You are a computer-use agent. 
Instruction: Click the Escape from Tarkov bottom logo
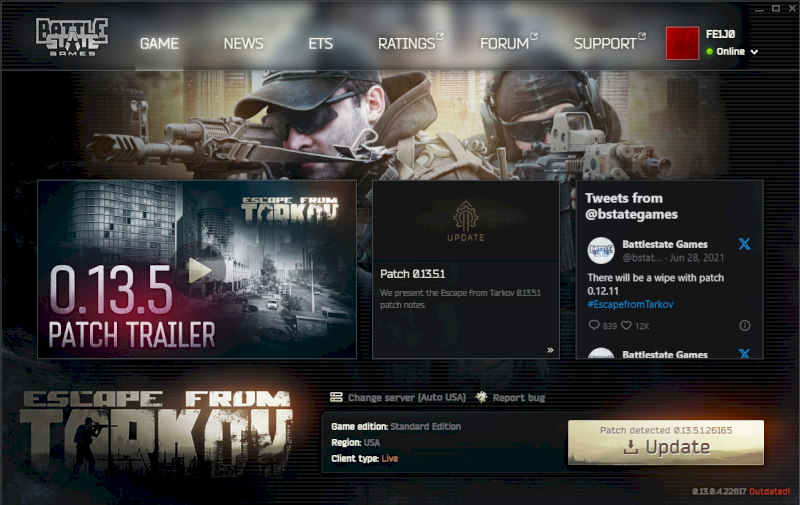coord(156,432)
